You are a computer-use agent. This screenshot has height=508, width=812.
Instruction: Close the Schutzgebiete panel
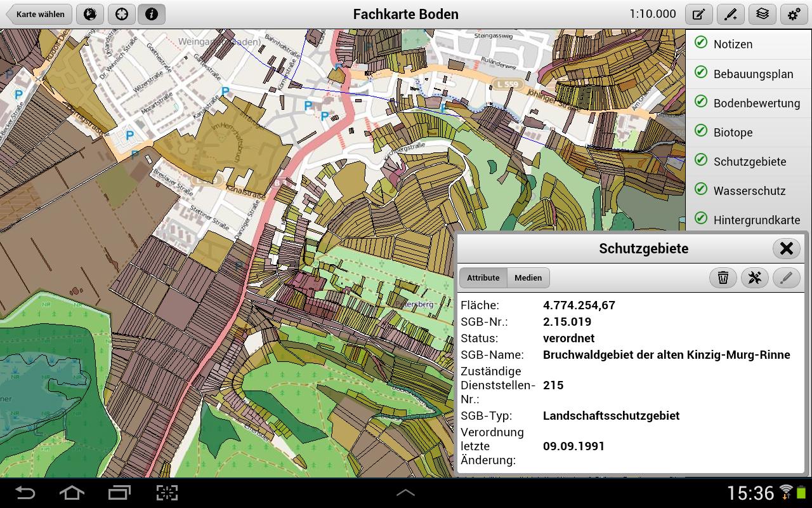[x=786, y=248]
